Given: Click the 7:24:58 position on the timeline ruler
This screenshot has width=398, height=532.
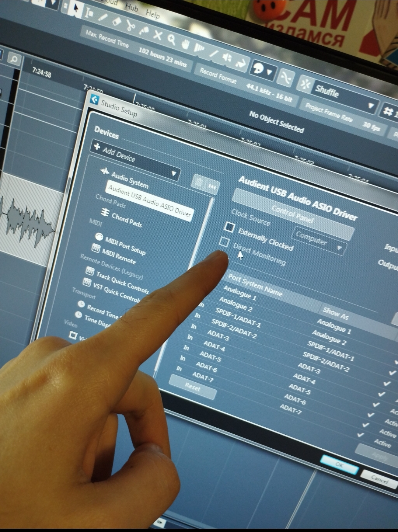Looking at the screenshot, I should (x=41, y=72).
